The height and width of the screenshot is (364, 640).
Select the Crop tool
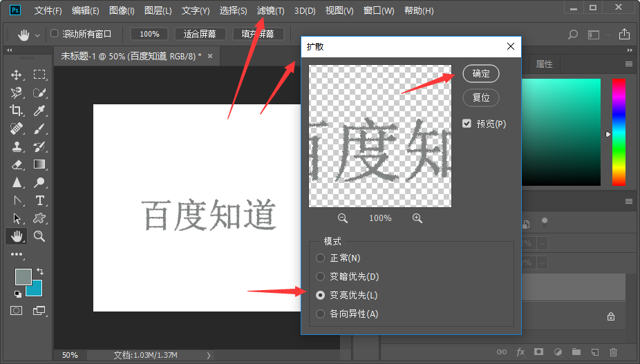tap(17, 111)
